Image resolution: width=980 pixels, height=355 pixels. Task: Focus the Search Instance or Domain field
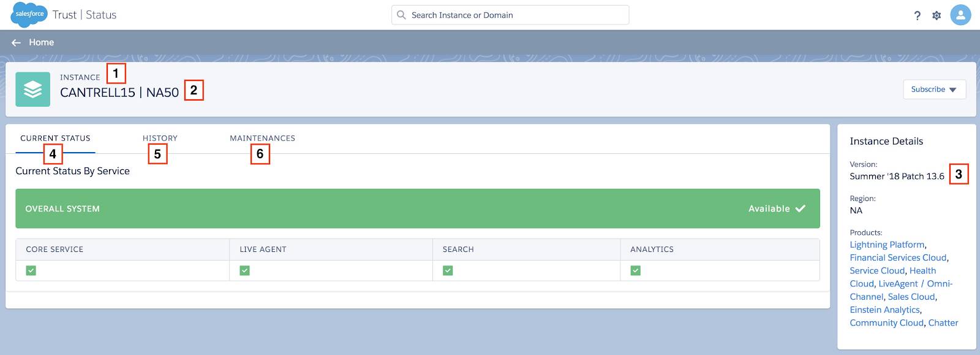coord(510,15)
